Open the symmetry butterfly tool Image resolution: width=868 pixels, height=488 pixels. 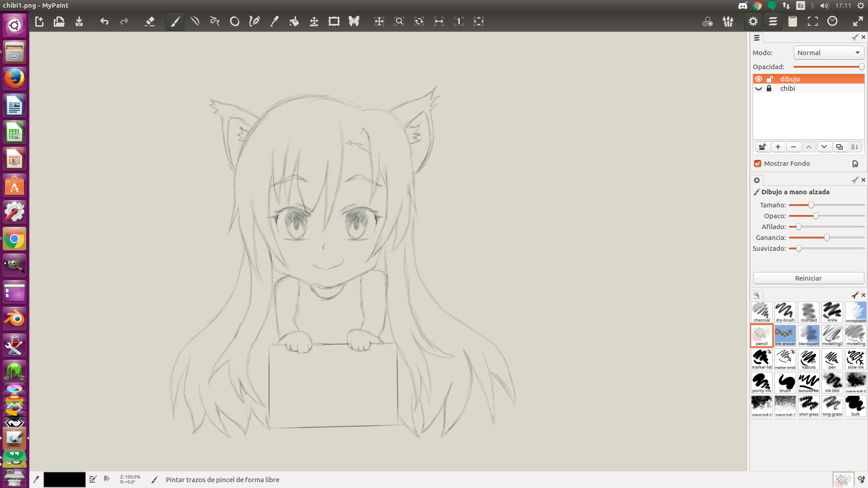pyautogui.click(x=354, y=21)
